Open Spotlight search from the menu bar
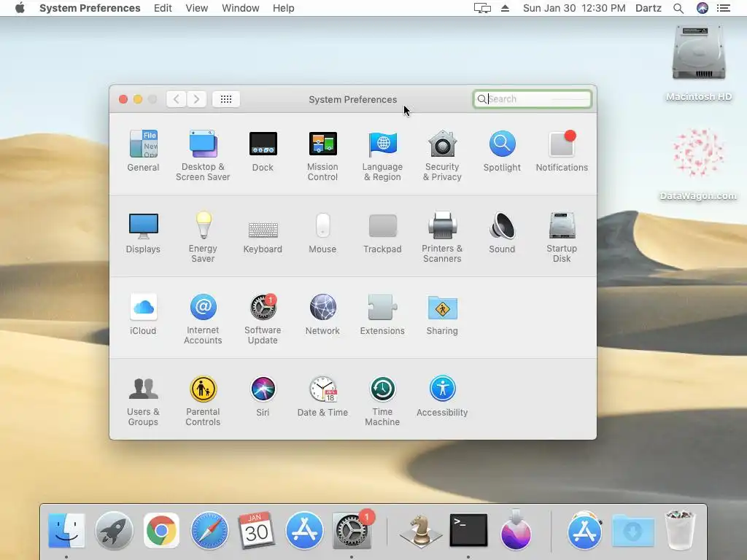Viewport: 747px width, 560px height. click(678, 8)
